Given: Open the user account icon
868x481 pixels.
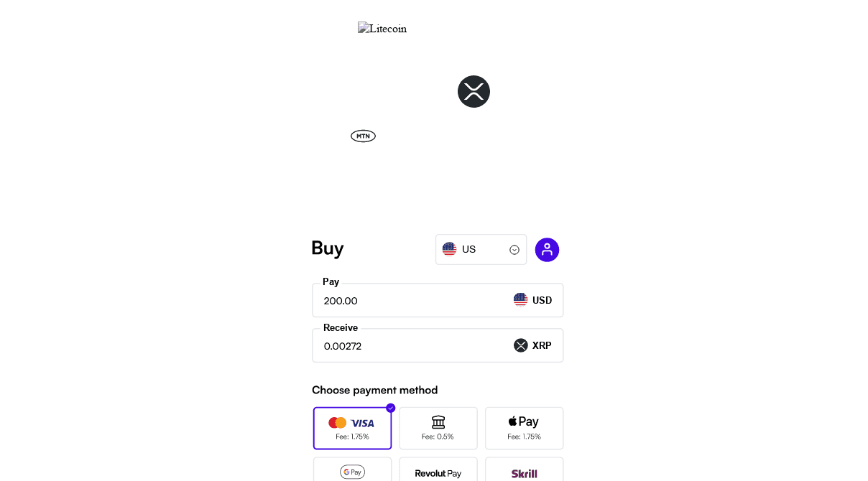Looking at the screenshot, I should (547, 249).
